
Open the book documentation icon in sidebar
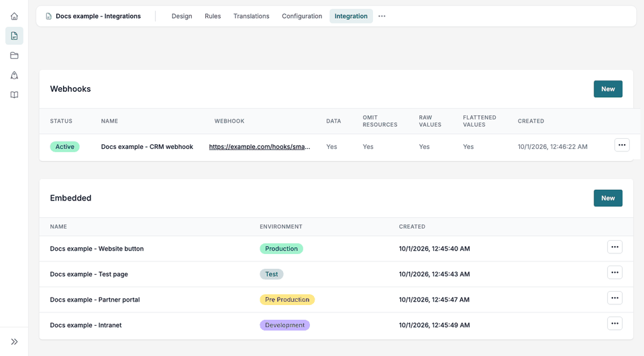[x=14, y=95]
